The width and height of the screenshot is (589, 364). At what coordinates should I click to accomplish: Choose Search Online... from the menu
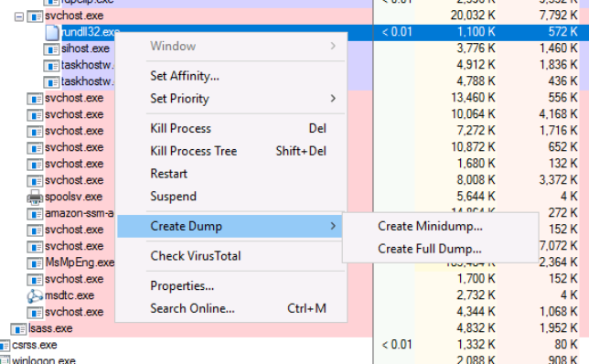(x=230, y=309)
